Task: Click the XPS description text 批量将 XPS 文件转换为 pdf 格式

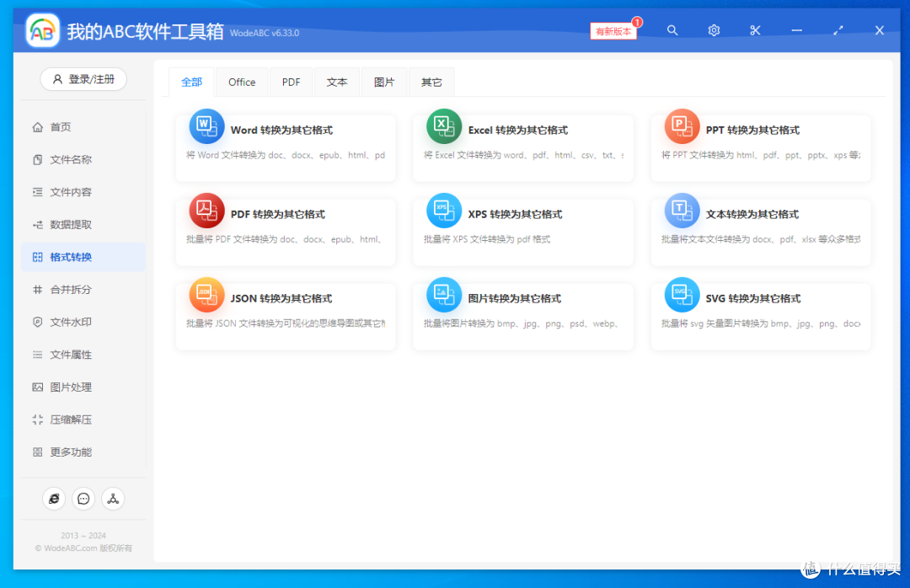Action: [487, 239]
